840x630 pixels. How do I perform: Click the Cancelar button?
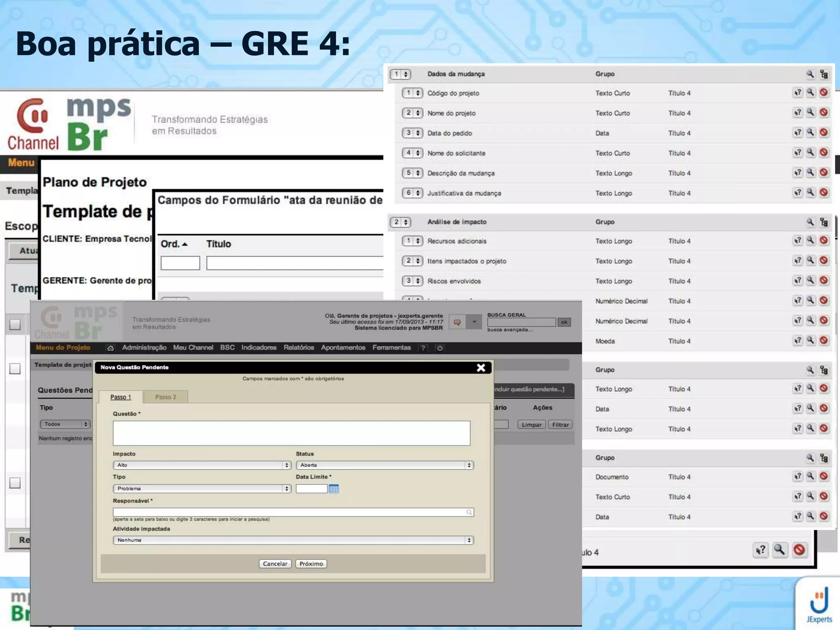(275, 564)
